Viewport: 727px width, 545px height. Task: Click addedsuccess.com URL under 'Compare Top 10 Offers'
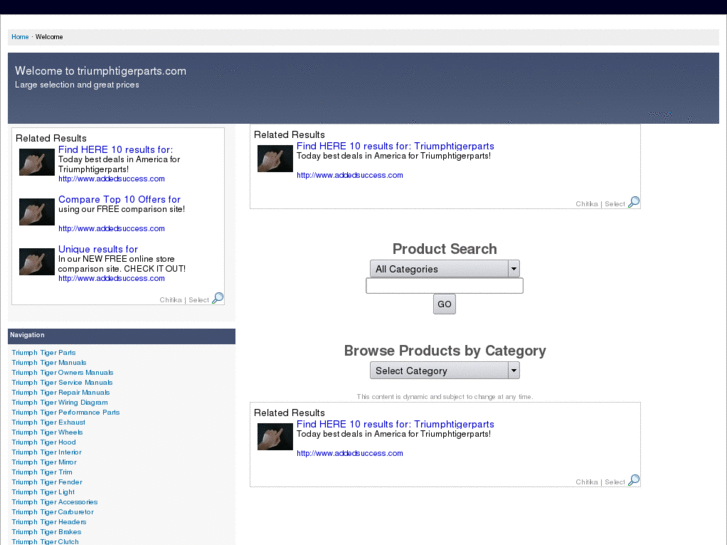(x=111, y=229)
